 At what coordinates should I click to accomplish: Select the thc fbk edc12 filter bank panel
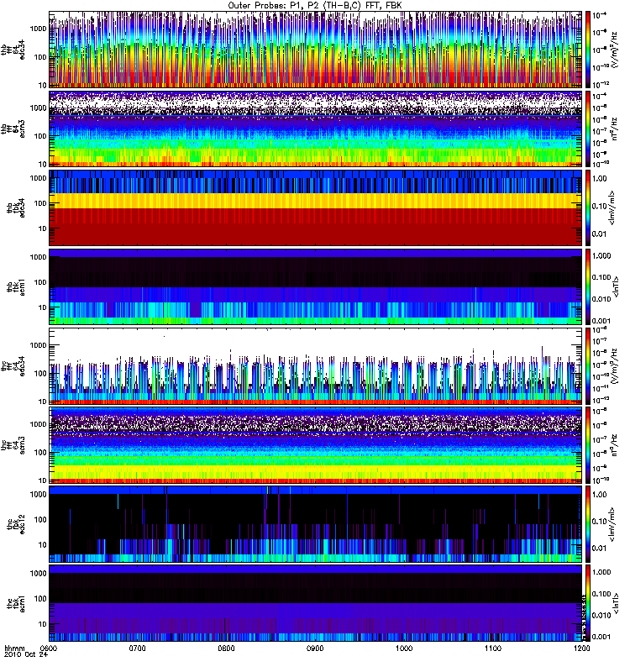click(316, 524)
